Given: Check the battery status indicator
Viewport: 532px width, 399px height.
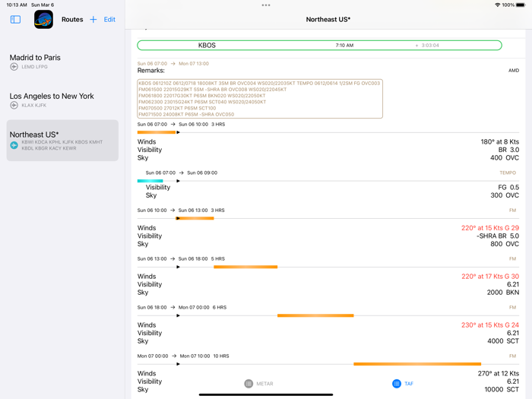Looking at the screenshot, I should pyautogui.click(x=520, y=5).
